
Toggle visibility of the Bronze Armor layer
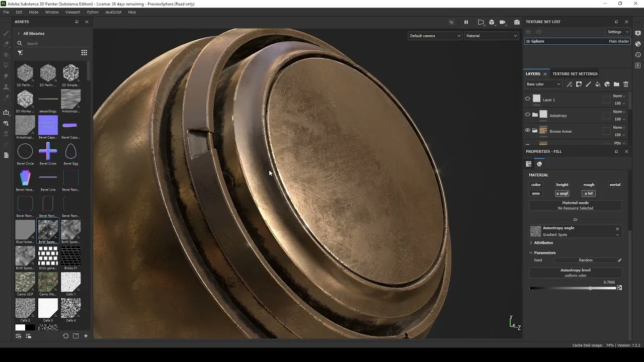click(x=527, y=131)
